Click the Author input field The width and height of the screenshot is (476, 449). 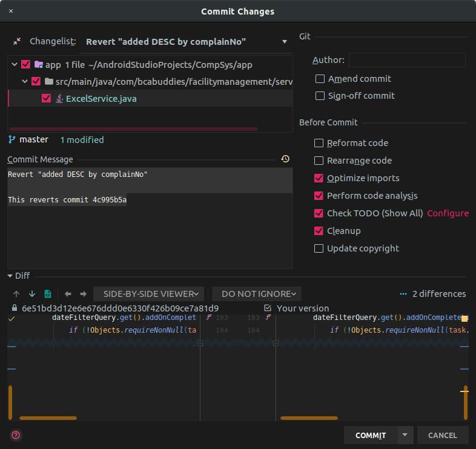click(407, 60)
